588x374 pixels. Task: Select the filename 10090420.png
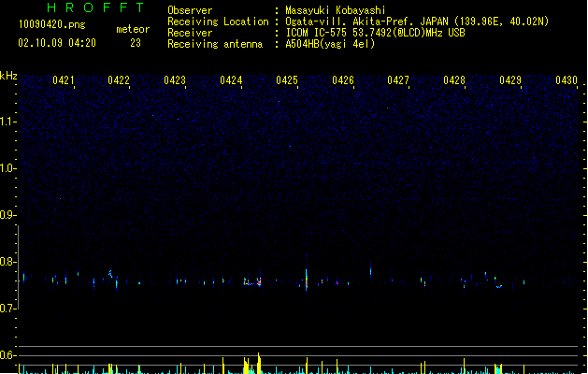[x=52, y=24]
